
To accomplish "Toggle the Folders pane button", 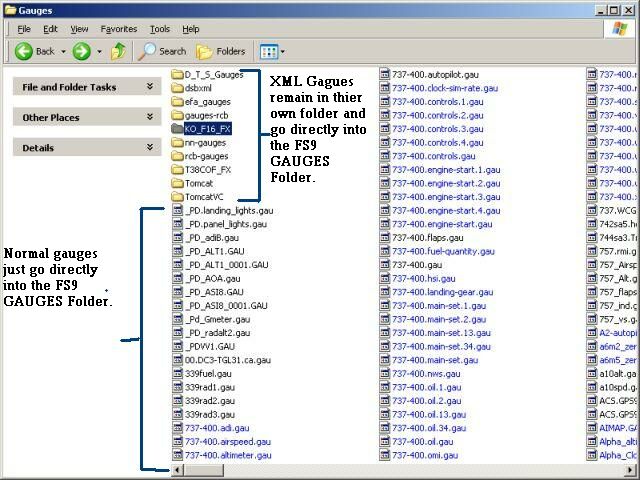I will tap(221, 51).
